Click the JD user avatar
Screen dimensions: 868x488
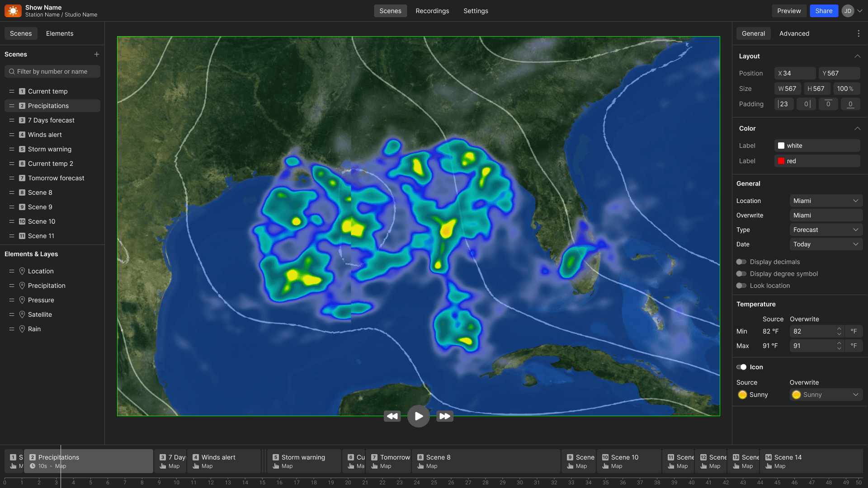click(848, 11)
